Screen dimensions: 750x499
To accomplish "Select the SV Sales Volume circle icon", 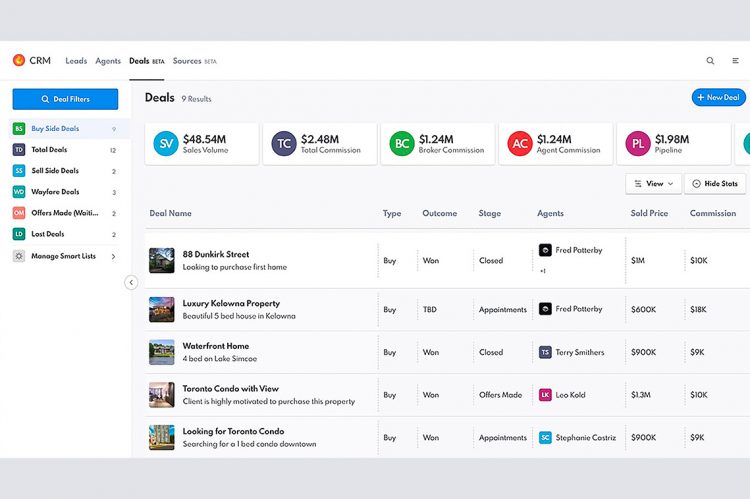I will pyautogui.click(x=166, y=144).
